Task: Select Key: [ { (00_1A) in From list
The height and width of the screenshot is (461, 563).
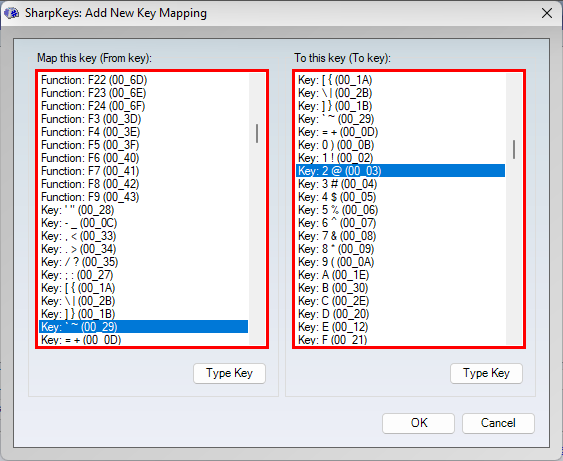Action: 143,288
